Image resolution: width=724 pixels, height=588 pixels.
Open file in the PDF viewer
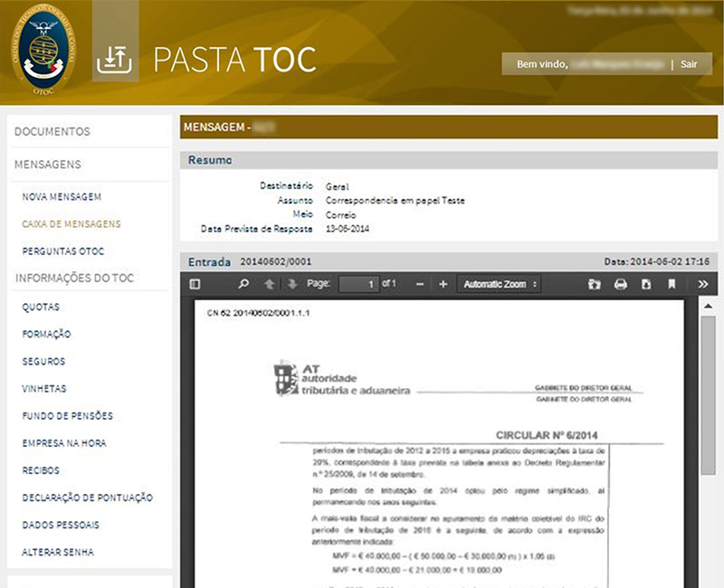tap(595, 284)
